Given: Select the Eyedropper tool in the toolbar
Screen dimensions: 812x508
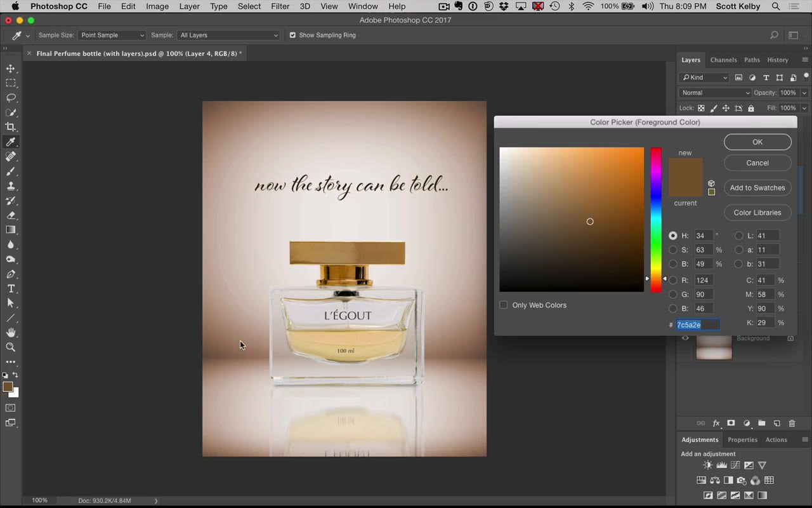Looking at the screenshot, I should click(10, 142).
